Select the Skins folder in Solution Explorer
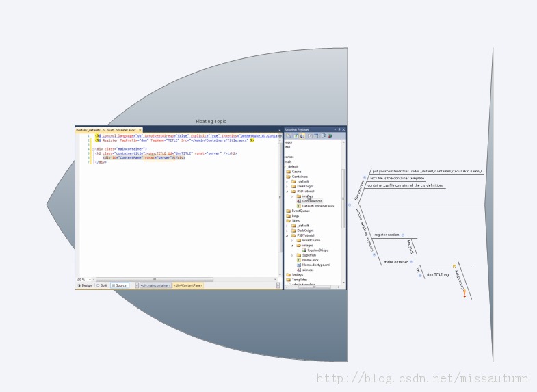537x392 pixels. click(x=296, y=221)
